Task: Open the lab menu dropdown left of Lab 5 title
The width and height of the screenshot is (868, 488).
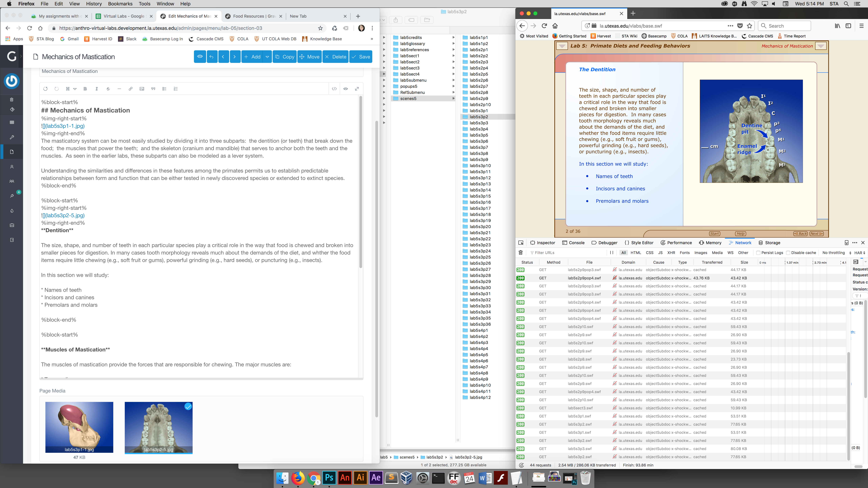Action: point(562,46)
